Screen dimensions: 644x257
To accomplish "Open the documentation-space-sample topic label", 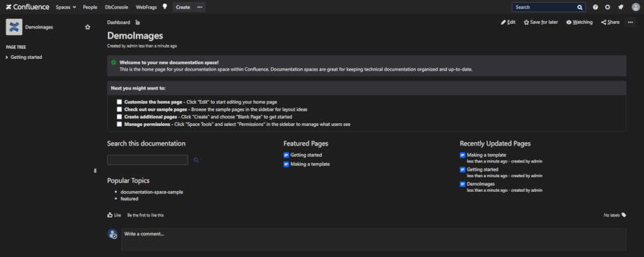I will pyautogui.click(x=152, y=192).
